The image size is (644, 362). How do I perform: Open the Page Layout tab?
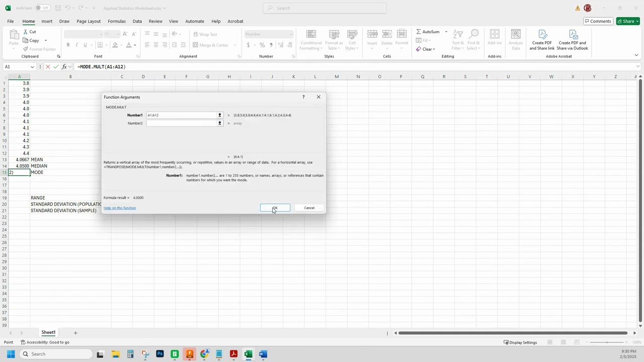89,21
